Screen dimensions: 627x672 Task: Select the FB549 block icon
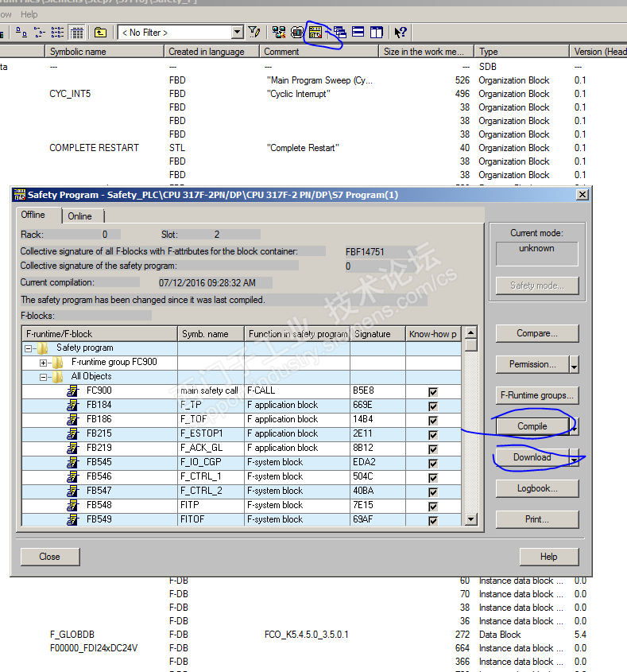pyautogui.click(x=73, y=519)
